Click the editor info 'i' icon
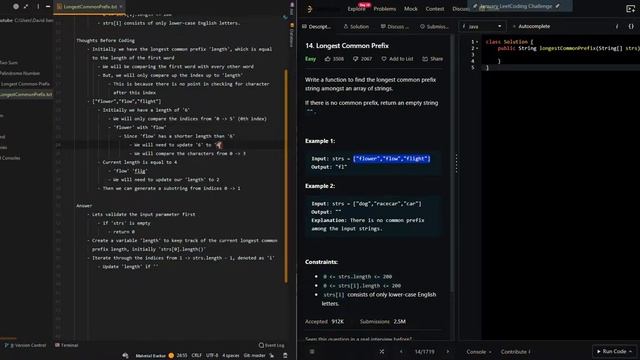Screen dimensions: 640x360 click(617, 27)
